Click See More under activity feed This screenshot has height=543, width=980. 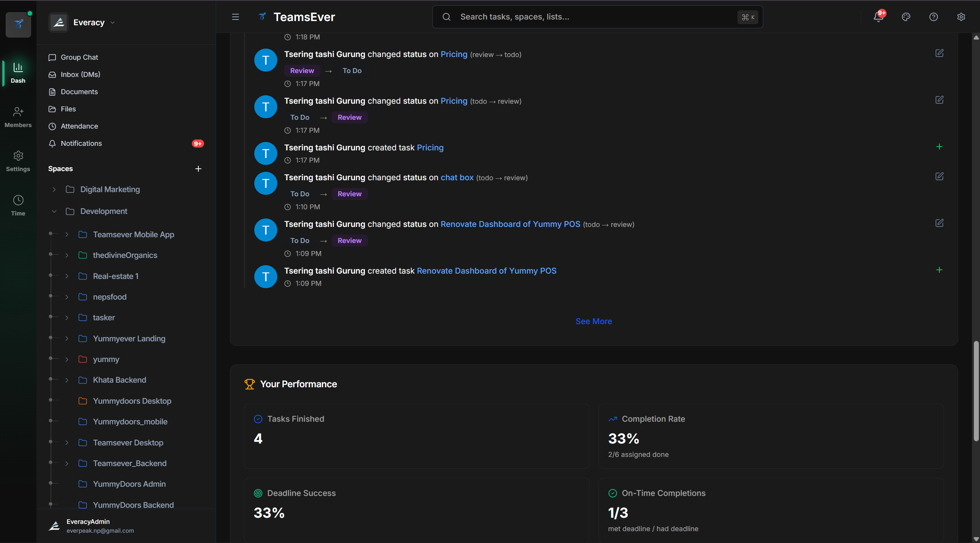[x=594, y=321]
